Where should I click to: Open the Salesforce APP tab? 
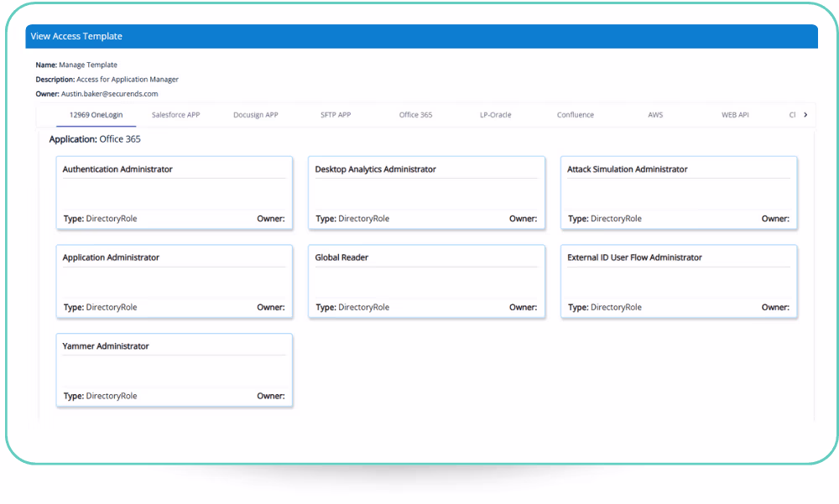tap(175, 115)
